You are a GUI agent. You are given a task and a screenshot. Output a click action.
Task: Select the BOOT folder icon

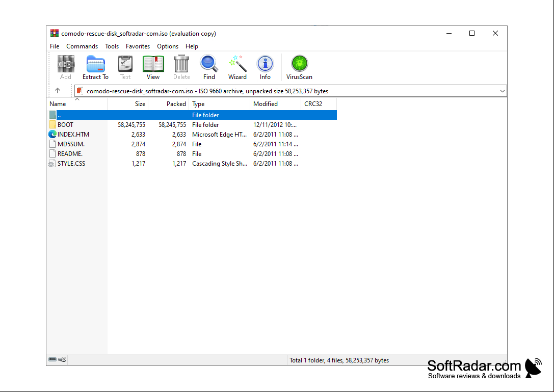tap(52, 125)
